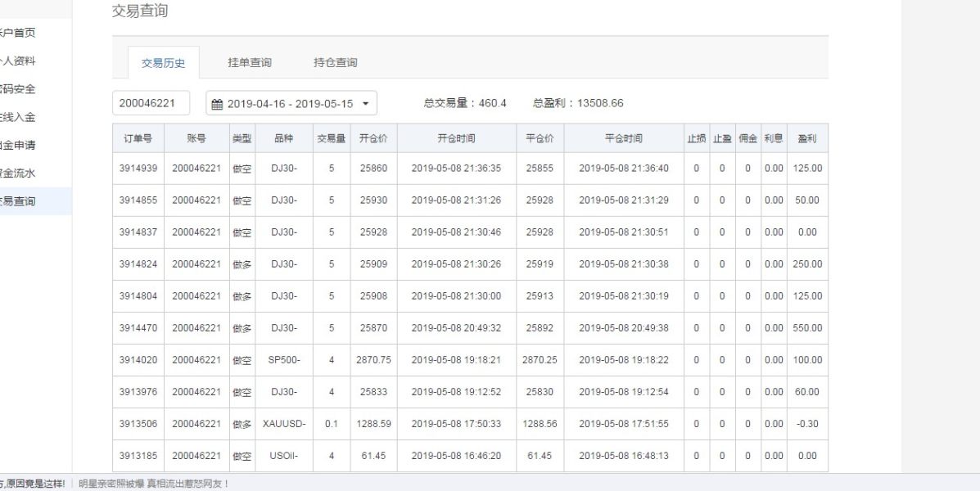Select order number 3914939 in the table

point(138,169)
